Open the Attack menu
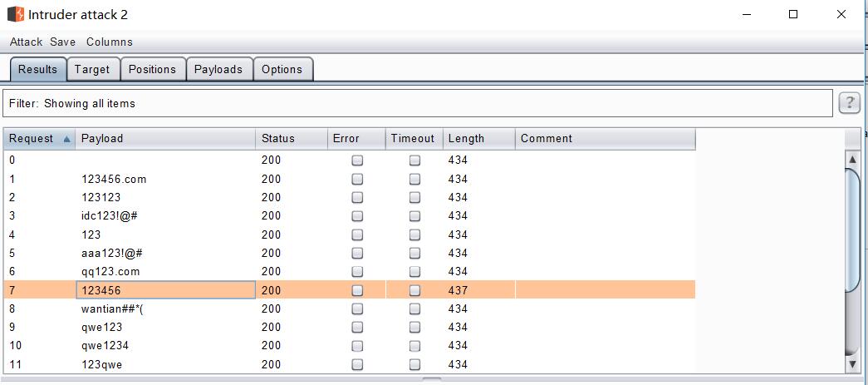The width and height of the screenshot is (868, 385). (x=26, y=42)
